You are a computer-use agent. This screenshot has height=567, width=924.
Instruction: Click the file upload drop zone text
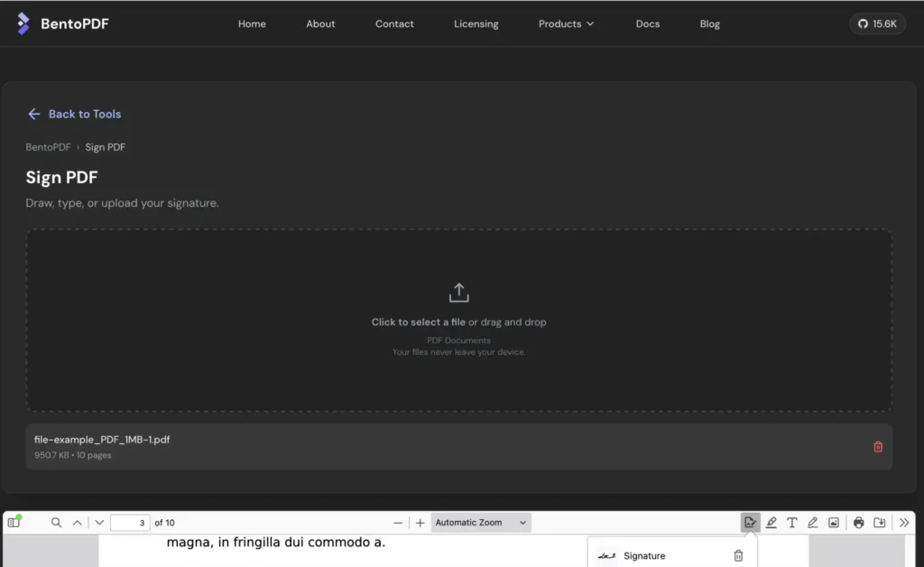458,321
